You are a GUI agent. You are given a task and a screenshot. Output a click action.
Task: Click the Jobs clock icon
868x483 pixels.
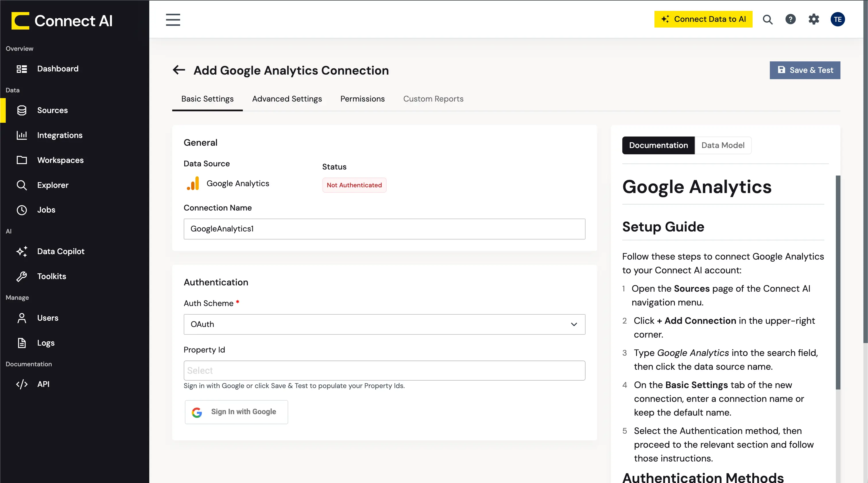[x=22, y=210]
